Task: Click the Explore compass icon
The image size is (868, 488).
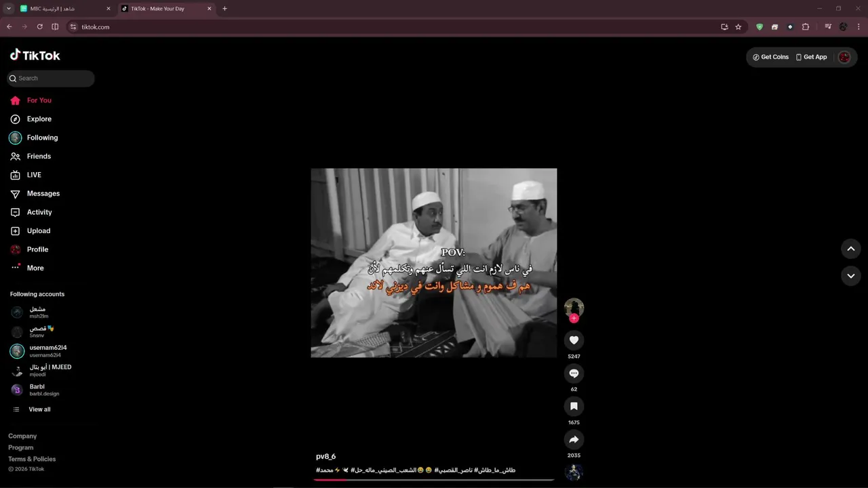Action: (x=15, y=119)
